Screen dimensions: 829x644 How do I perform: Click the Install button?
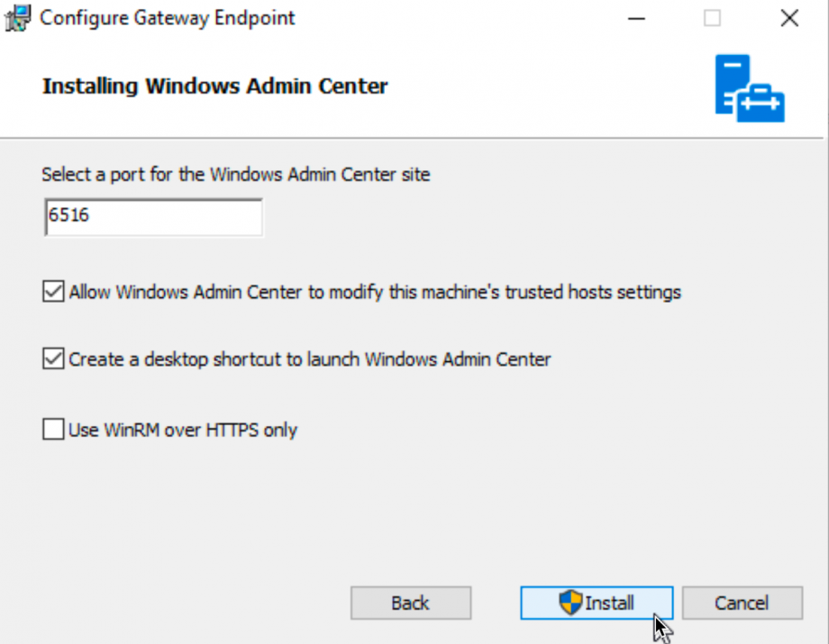pyautogui.click(x=597, y=603)
